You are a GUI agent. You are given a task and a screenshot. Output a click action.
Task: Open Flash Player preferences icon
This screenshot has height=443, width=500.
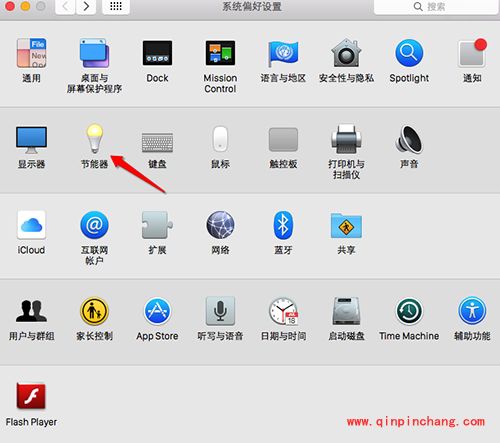[31, 396]
